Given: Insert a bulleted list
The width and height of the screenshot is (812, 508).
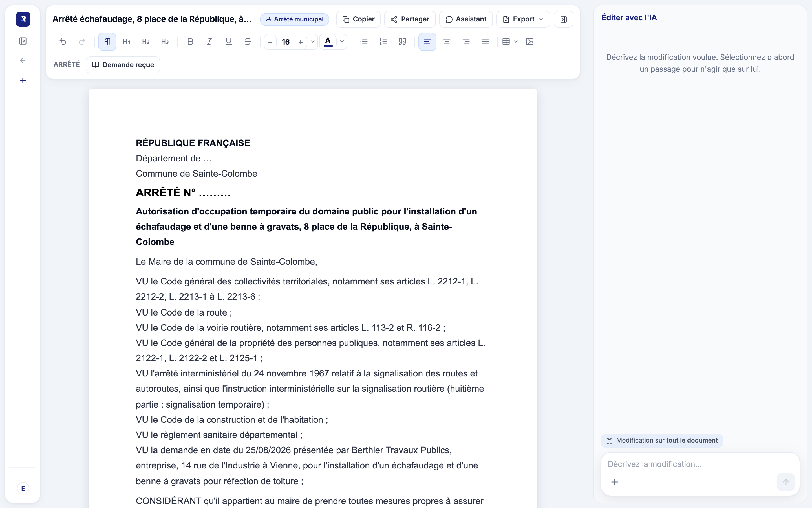Looking at the screenshot, I should (x=364, y=42).
